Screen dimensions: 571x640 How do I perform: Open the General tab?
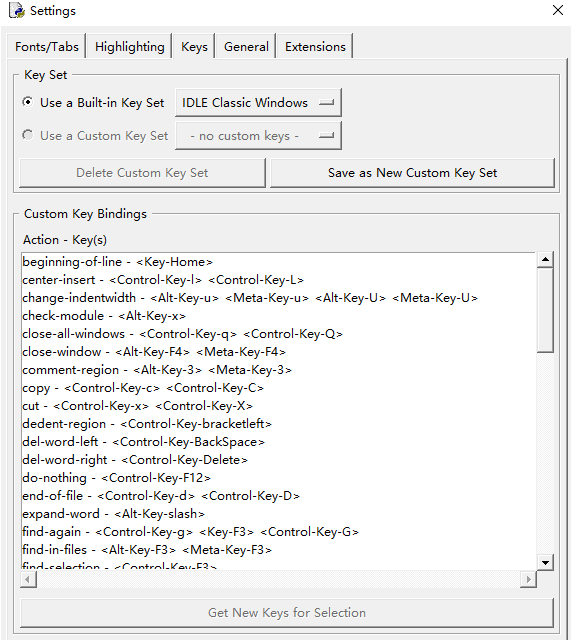point(246,47)
